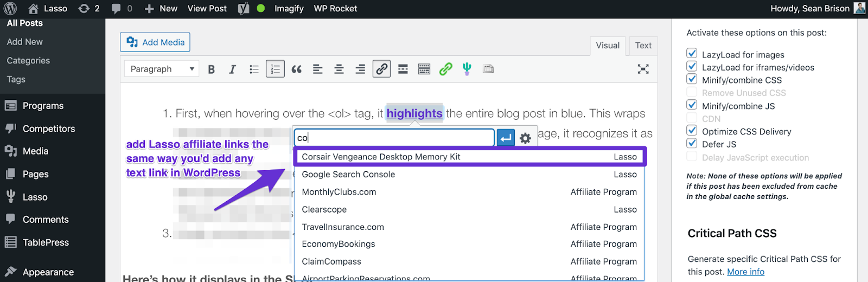
Task: Go to All Posts
Action: (x=25, y=23)
